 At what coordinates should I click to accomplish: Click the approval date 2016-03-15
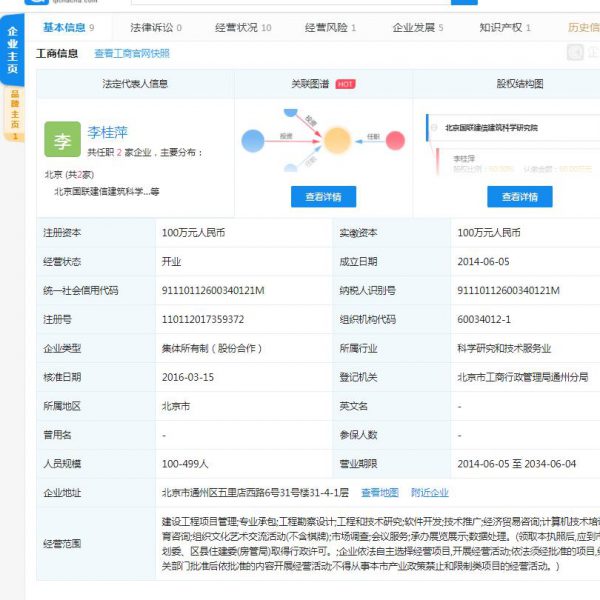pyautogui.click(x=188, y=377)
